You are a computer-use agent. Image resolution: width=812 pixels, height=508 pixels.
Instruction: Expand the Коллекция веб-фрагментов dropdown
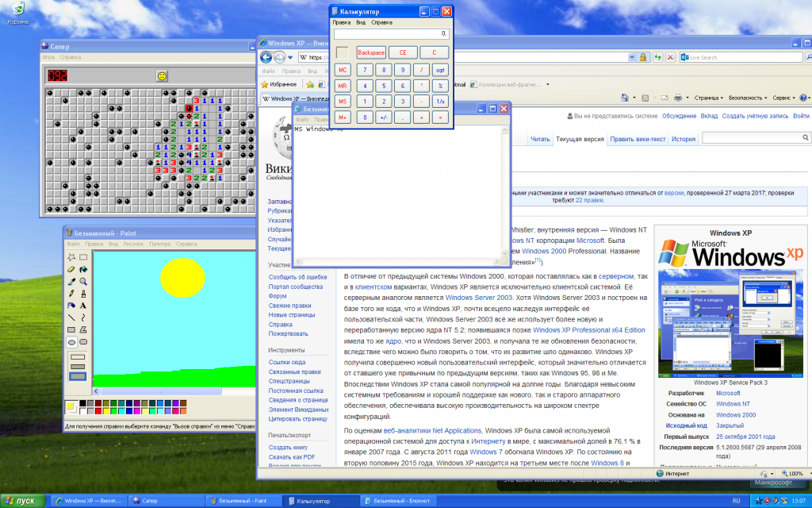tap(548, 84)
